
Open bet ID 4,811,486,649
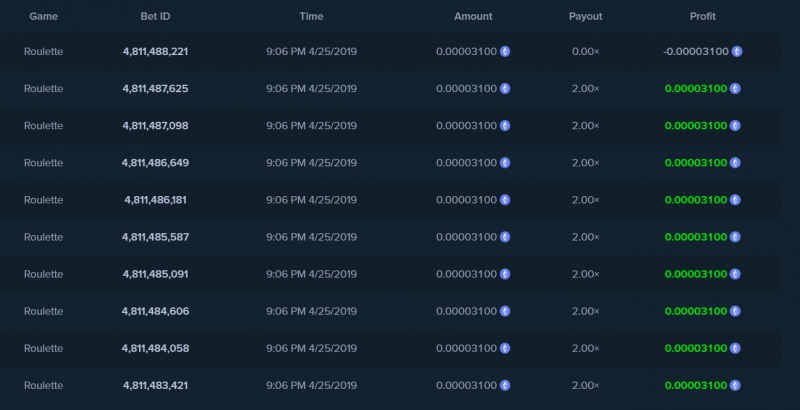tap(155, 163)
